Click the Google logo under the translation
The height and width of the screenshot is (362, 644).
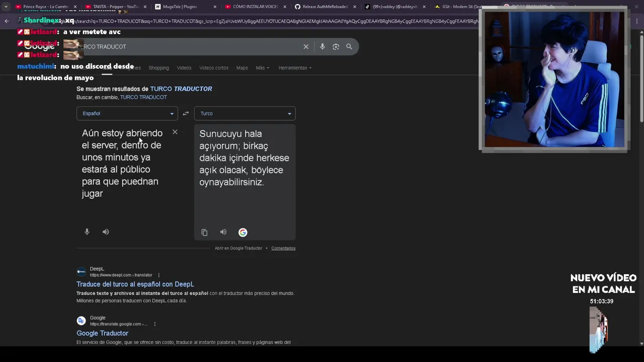click(x=243, y=232)
